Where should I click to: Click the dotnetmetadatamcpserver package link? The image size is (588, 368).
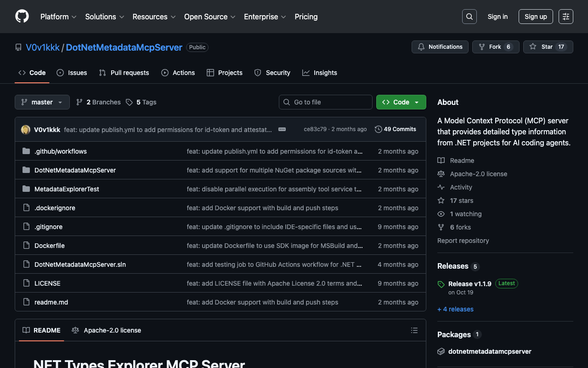point(490,351)
